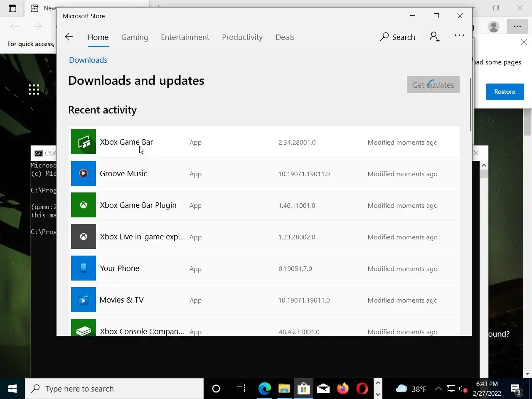Switch to the Deals tab

tap(285, 37)
